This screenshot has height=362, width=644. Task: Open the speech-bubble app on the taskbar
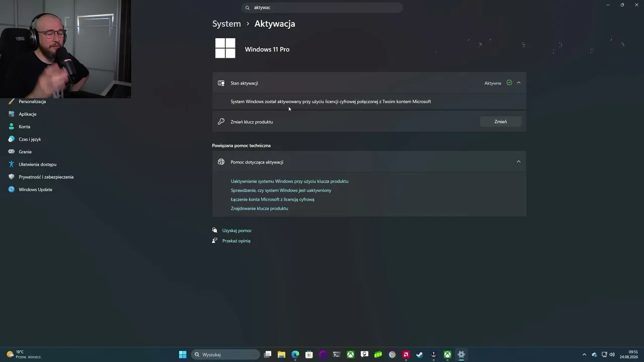coord(364,354)
